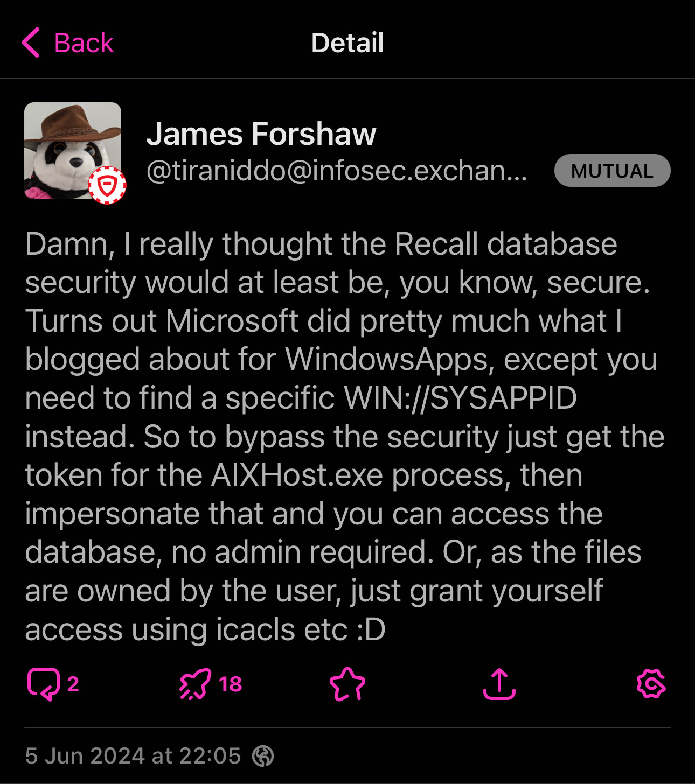Tap the reply count 2
The height and width of the screenshot is (784, 695).
coord(73,684)
